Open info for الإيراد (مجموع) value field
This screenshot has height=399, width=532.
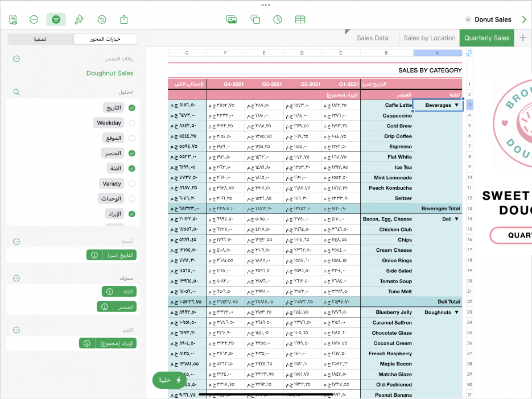pyautogui.click(x=87, y=343)
